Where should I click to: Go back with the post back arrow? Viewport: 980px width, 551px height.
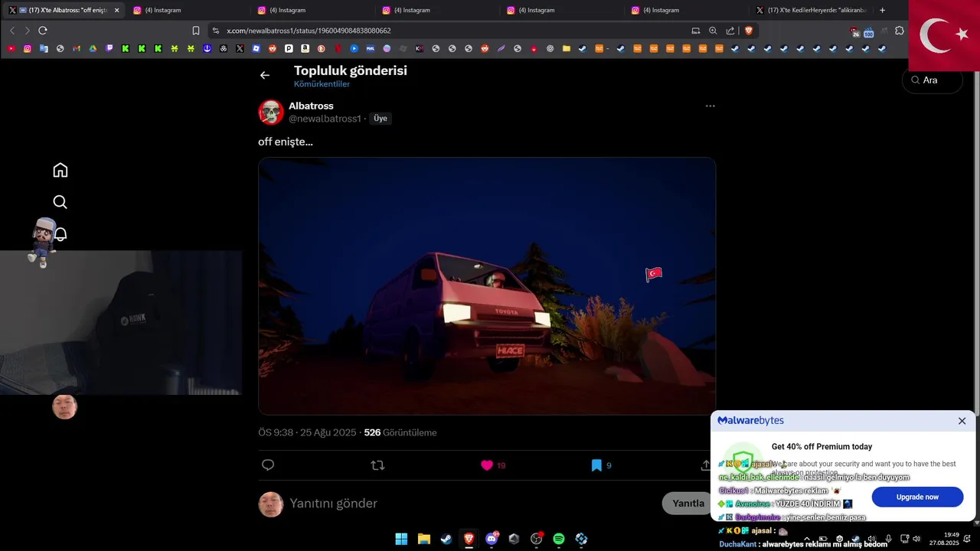(x=265, y=75)
